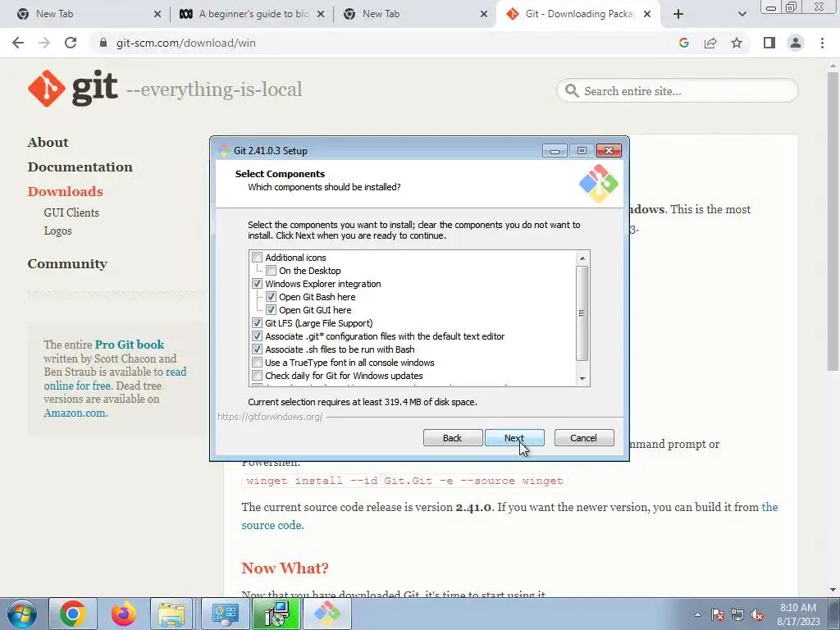840x630 pixels.
Task: Click the address bar URL
Action: pos(186,43)
